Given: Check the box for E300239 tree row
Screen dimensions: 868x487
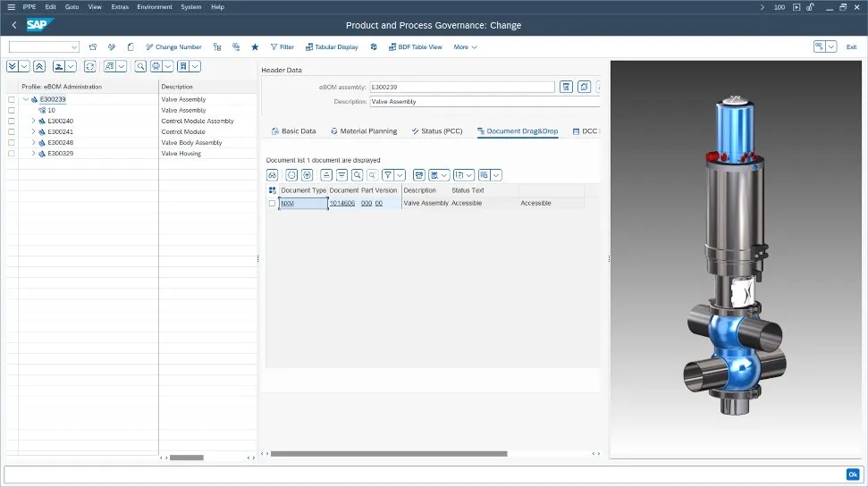Looking at the screenshot, I should point(12,99).
